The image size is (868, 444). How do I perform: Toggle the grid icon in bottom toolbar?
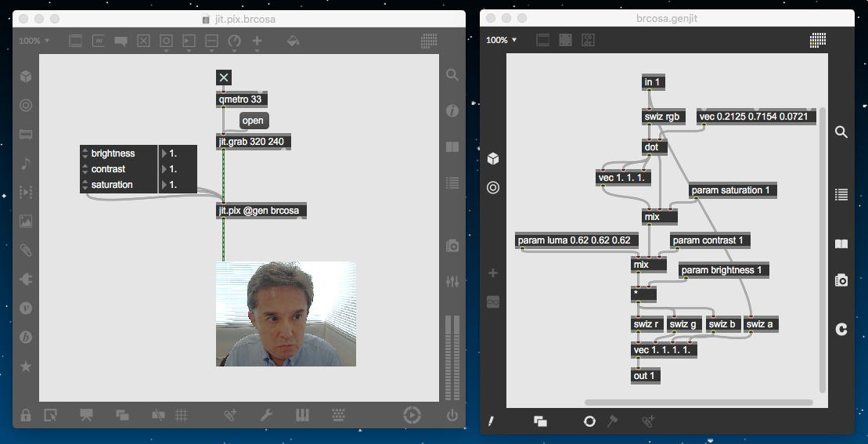pyautogui.click(x=181, y=416)
